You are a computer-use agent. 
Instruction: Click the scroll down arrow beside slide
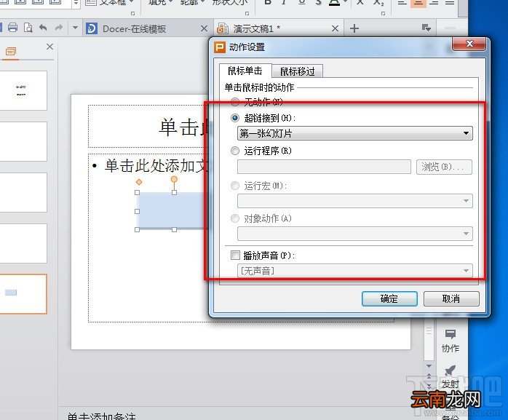tap(429, 366)
